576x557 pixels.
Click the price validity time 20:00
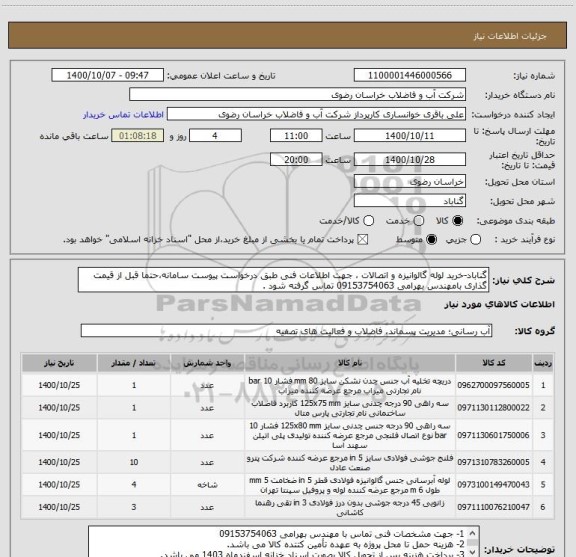coord(296,159)
